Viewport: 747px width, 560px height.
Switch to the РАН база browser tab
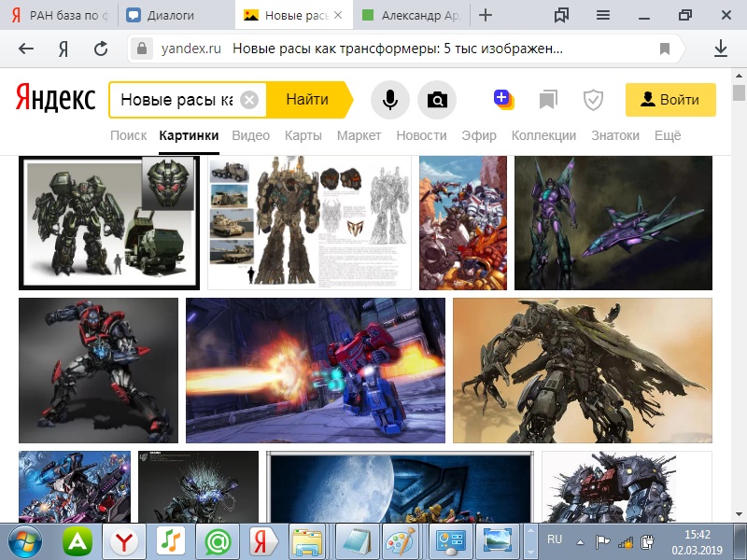tap(60, 15)
